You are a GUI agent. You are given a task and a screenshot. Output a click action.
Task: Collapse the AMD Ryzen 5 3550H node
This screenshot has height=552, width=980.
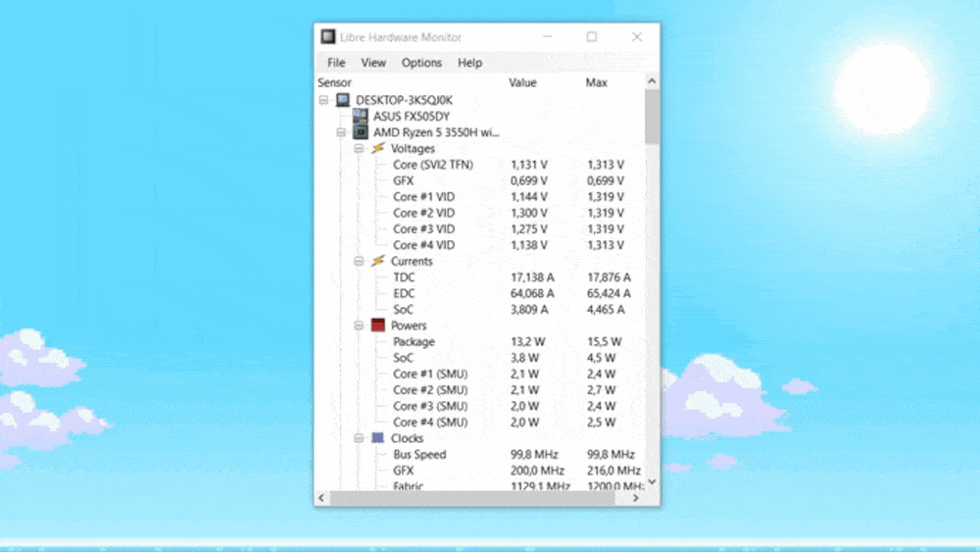pos(341,132)
